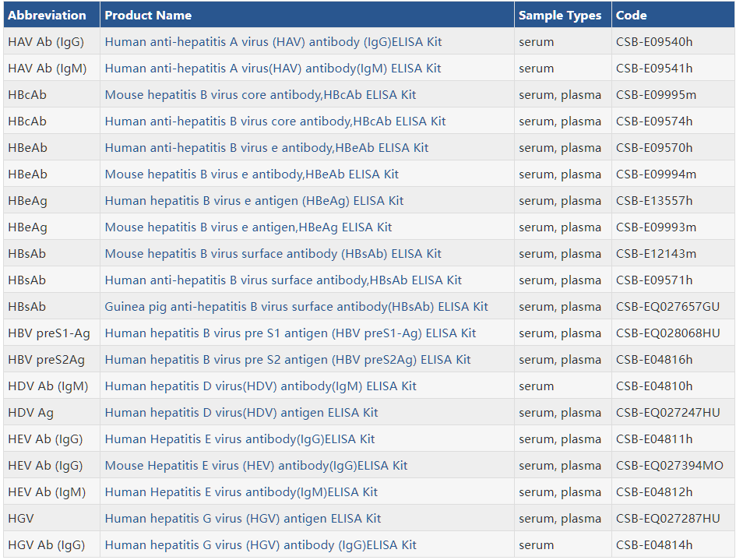Open Mouse hepatitis B virus e antibody HBeAb link

[252, 174]
